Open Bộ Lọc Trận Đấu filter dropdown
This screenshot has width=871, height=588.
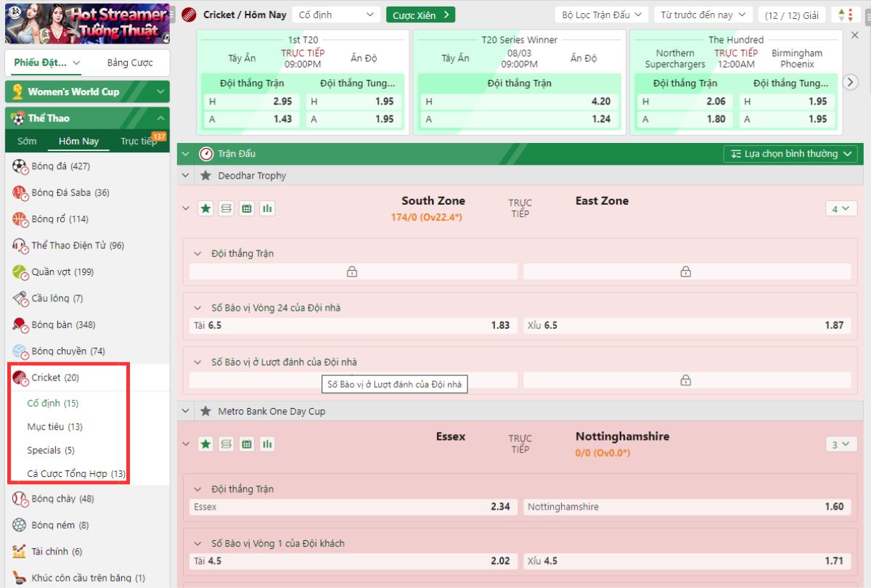pos(602,15)
